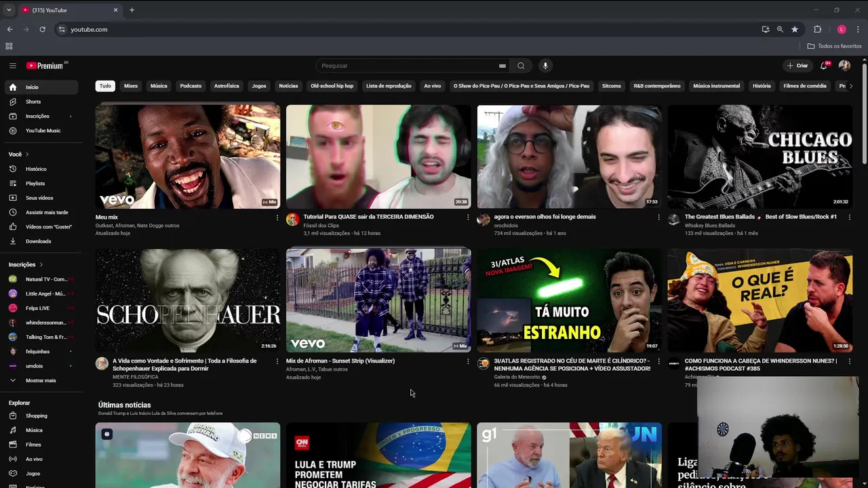Bookmark page with the star icon
This screenshot has height=488, width=868.
[795, 29]
